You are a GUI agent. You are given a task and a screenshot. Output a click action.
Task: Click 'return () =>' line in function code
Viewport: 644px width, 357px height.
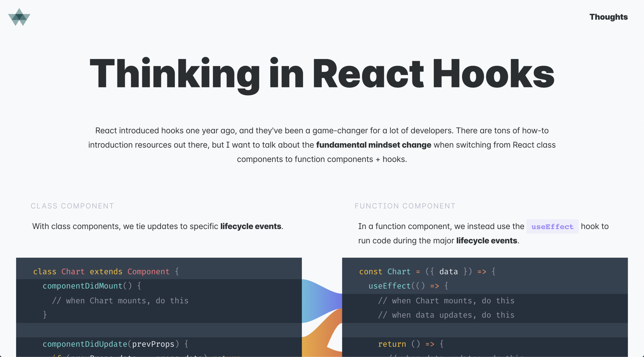coord(411,344)
